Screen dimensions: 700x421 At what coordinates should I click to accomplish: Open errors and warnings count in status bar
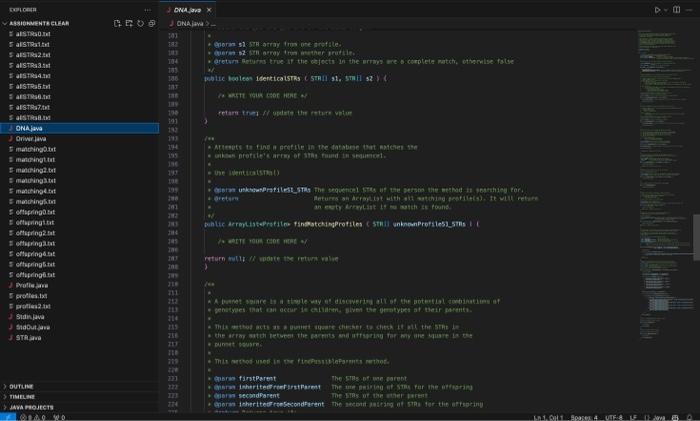33,417
